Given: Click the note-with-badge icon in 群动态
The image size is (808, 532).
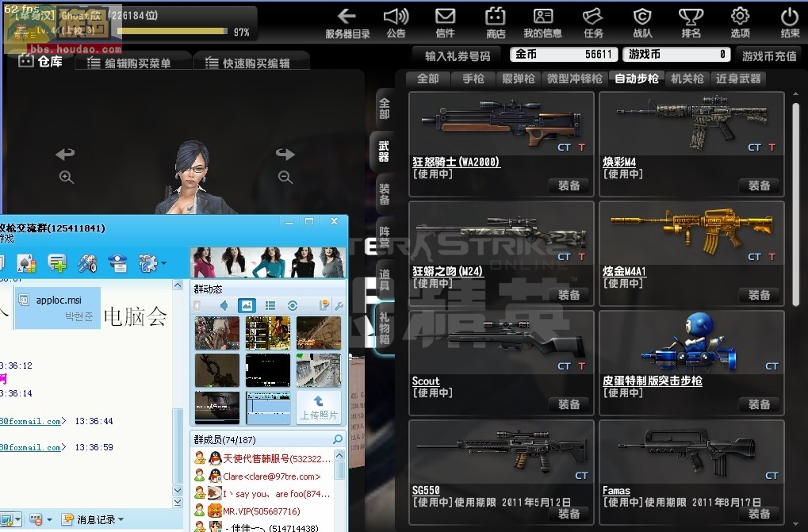Looking at the screenshot, I should point(324,305).
